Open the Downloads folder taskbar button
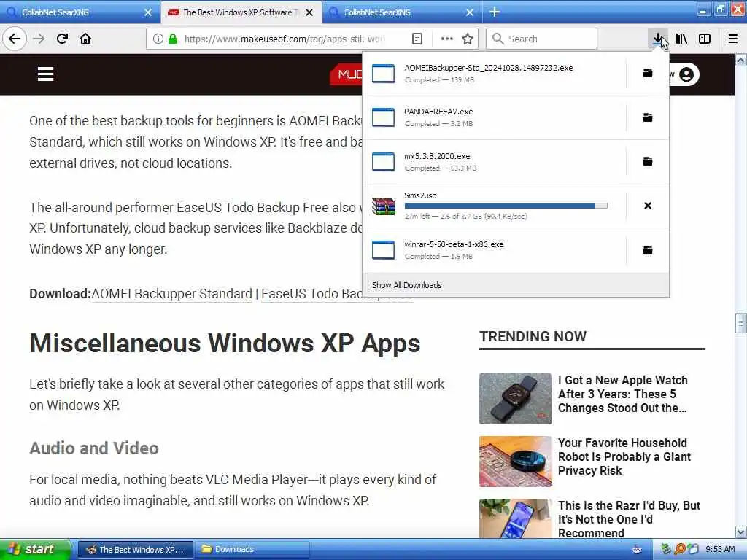This screenshot has width=747, height=560. pos(252,550)
